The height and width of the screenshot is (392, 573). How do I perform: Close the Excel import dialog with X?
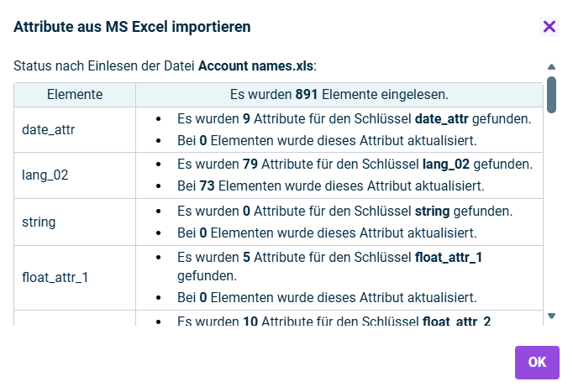(x=549, y=27)
